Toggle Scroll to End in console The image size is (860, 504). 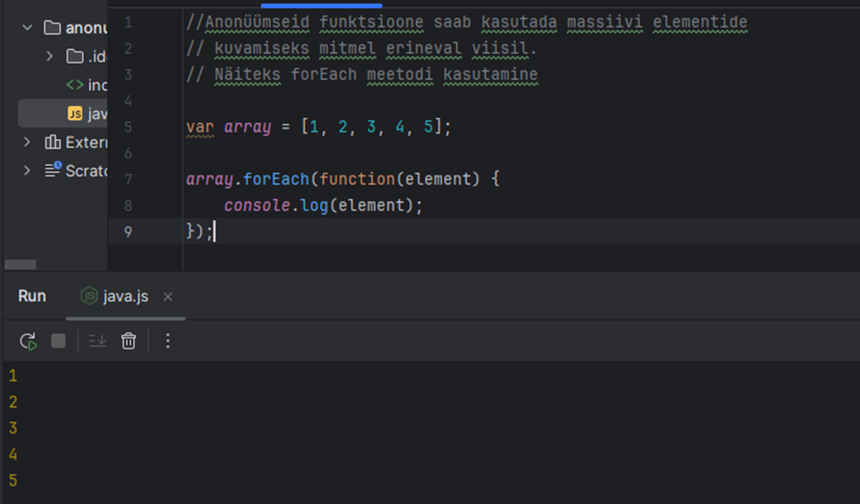(x=97, y=341)
